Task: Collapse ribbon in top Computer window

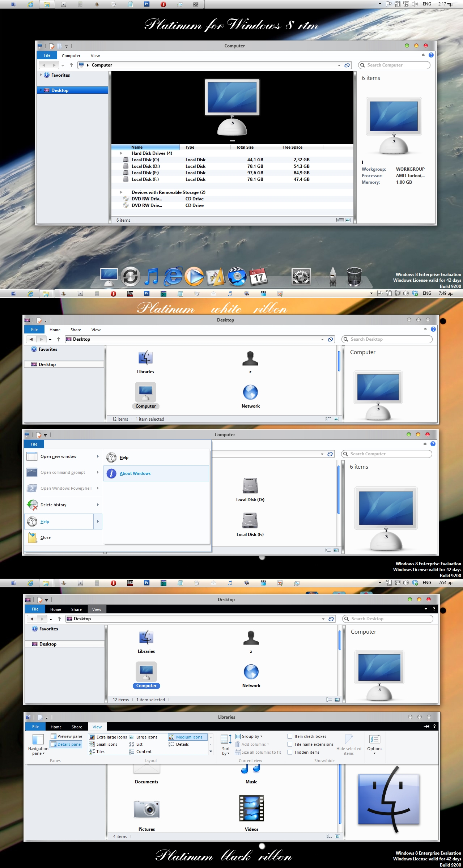Action: click(423, 55)
